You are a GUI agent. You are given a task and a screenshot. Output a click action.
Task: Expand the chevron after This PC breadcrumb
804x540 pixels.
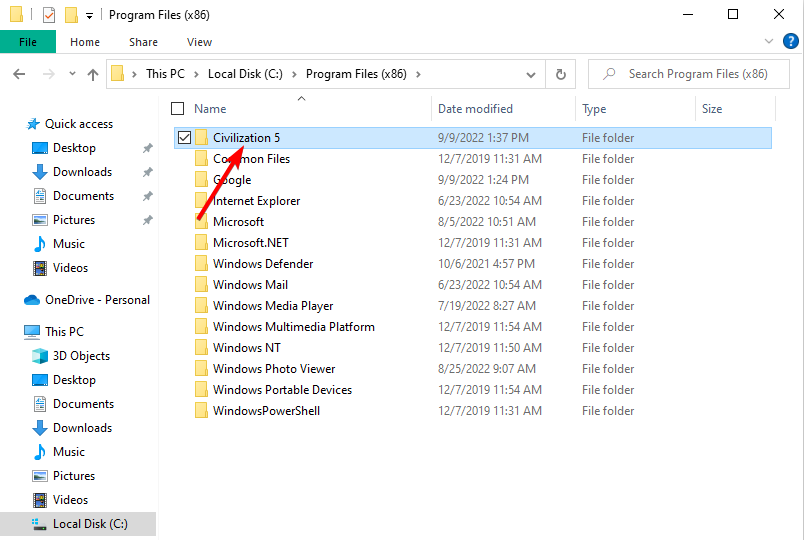click(196, 74)
